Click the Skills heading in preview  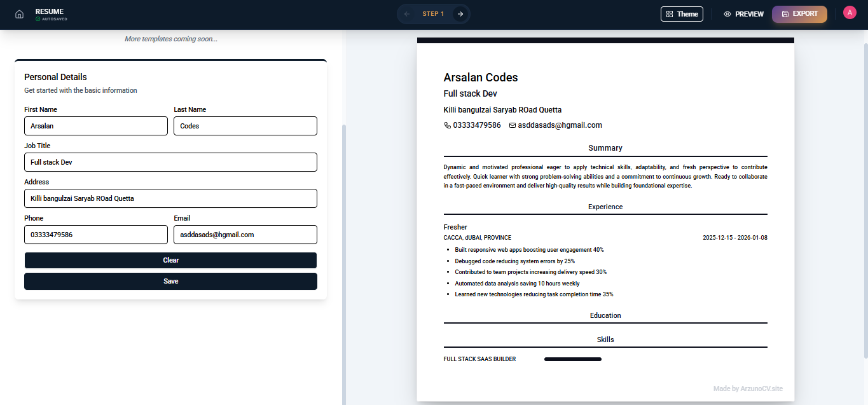605,340
